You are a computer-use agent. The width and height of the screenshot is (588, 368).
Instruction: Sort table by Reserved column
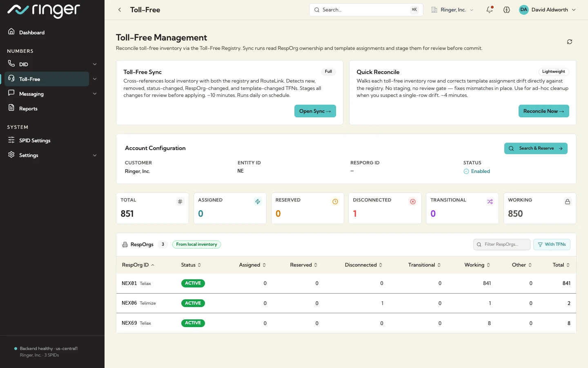pyautogui.click(x=304, y=265)
